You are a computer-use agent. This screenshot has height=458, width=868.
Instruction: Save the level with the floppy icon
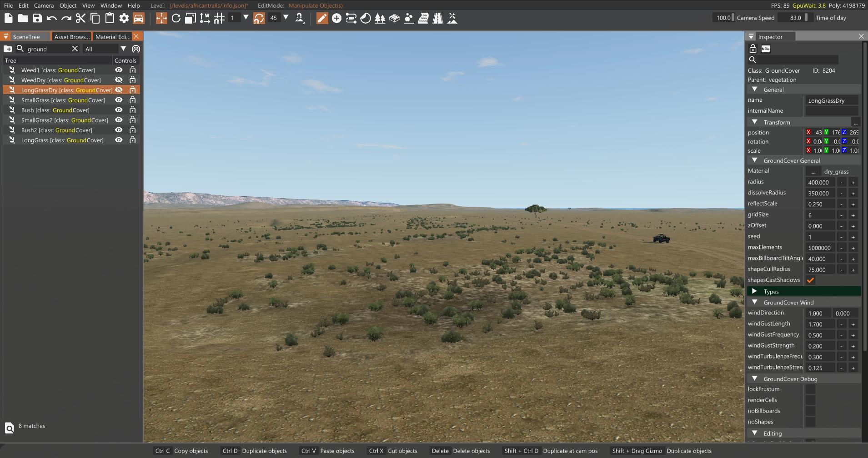(x=37, y=18)
